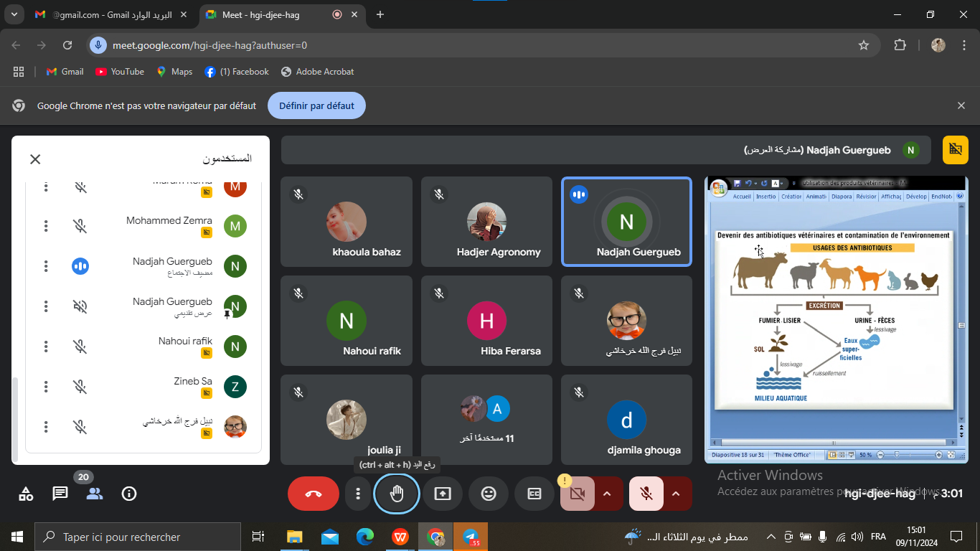Open the Gmail bookmark
This screenshot has height=551, width=980.
(65, 72)
